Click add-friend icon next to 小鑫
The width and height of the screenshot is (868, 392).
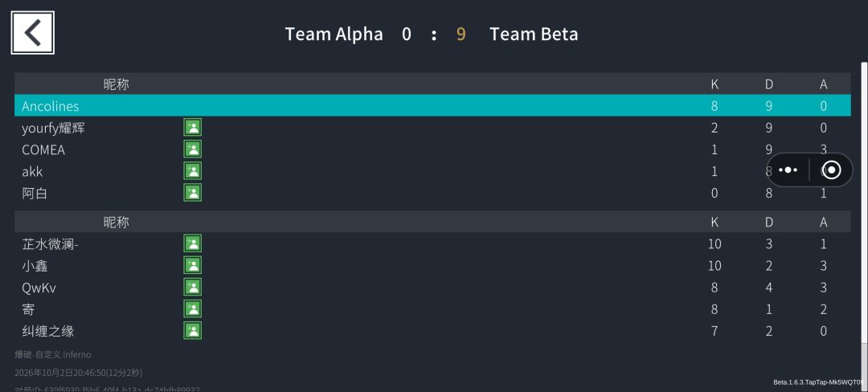(193, 265)
